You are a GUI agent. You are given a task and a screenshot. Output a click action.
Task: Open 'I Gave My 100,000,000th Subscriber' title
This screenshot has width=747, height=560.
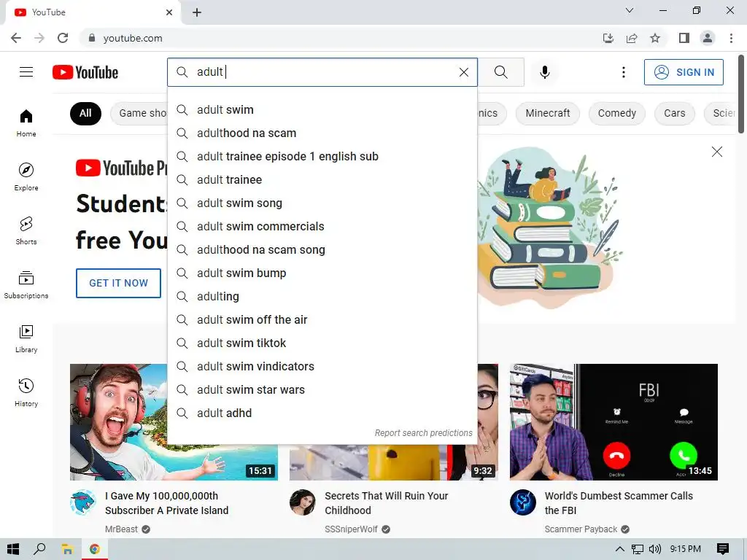tap(166, 503)
